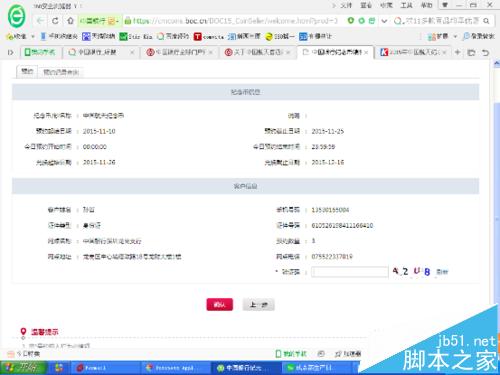Screen dimensions: 500x375
Task: Switch to 中国银行 browser taskbar item
Action: pos(245,368)
